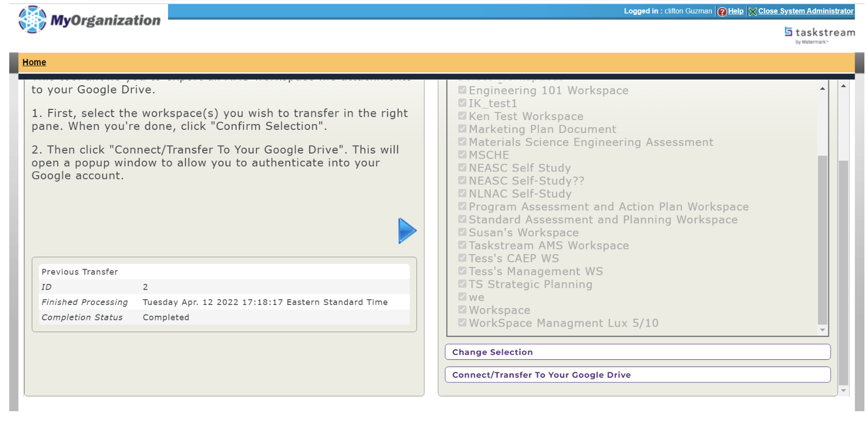868x422 pixels.
Task: Click the outer panel scroll-up arrow
Action: 843,86
